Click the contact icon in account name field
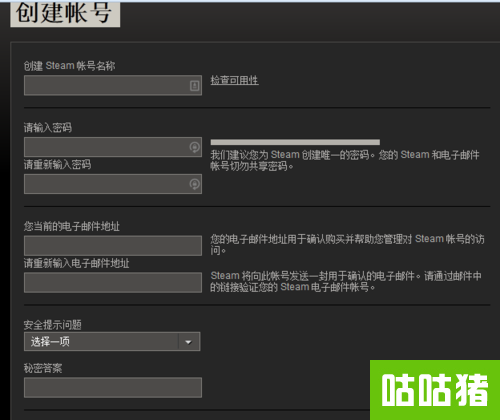500x420 pixels. point(194,86)
